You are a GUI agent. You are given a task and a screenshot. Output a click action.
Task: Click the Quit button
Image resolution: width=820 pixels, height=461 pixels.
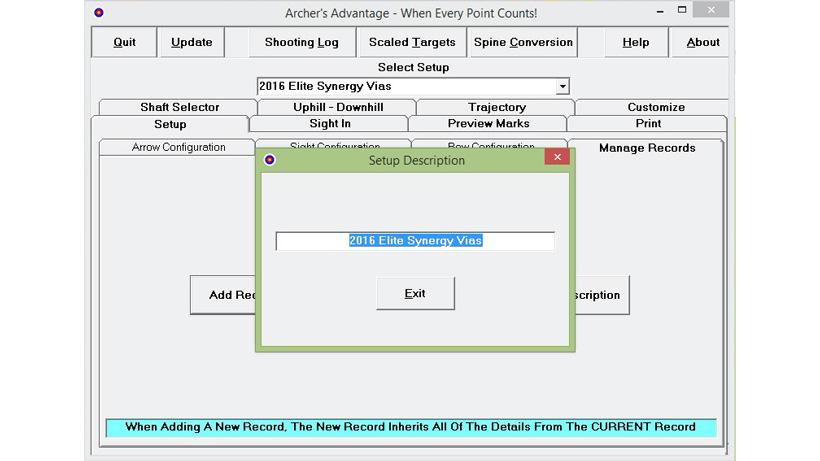click(x=124, y=42)
